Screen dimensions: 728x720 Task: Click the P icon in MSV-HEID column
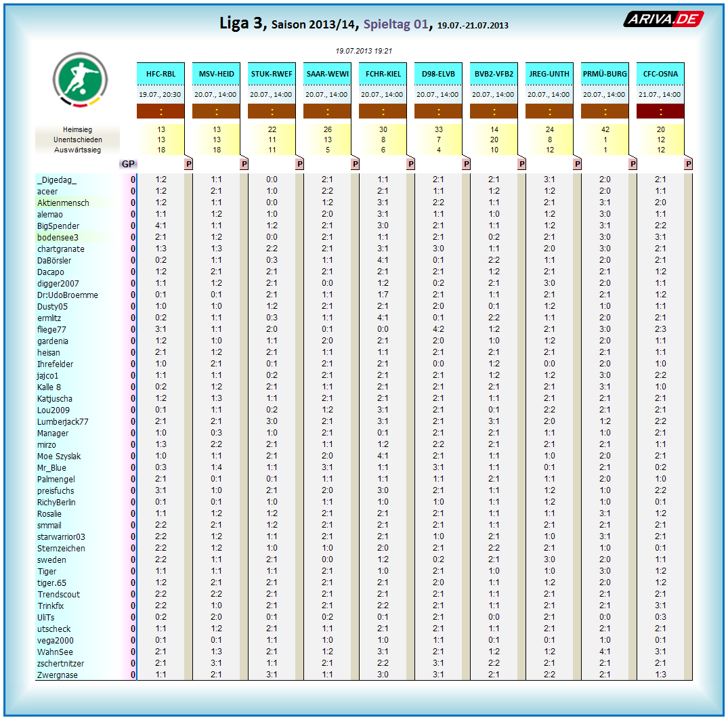coord(244,164)
